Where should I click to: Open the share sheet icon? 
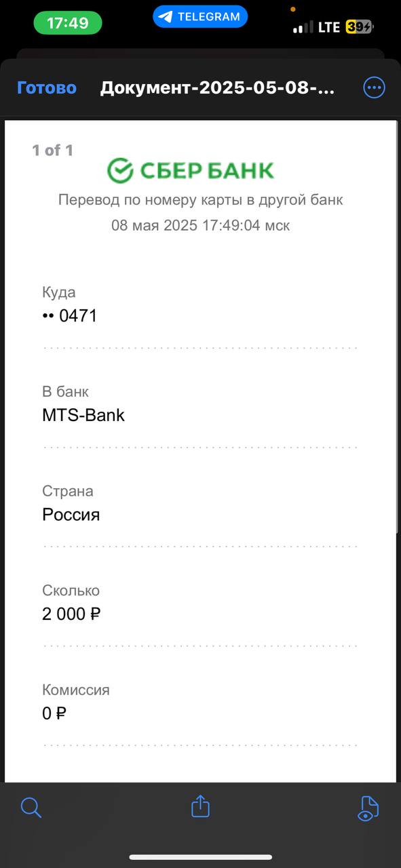click(x=200, y=806)
